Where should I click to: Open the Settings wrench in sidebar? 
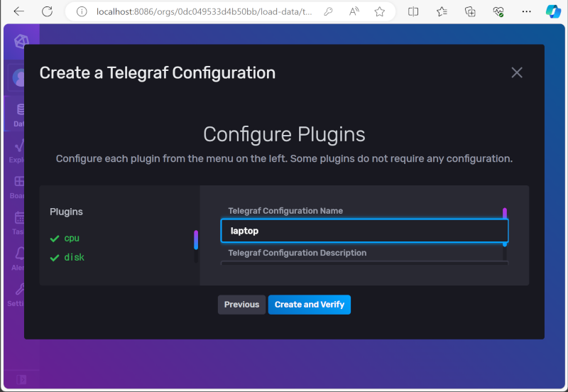16,295
